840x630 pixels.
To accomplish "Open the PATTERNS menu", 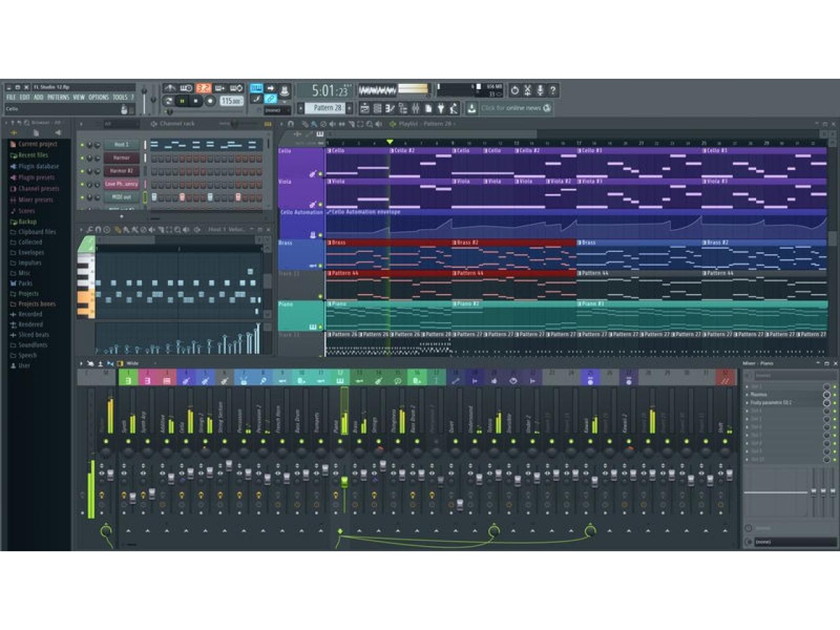I will 58,97.
